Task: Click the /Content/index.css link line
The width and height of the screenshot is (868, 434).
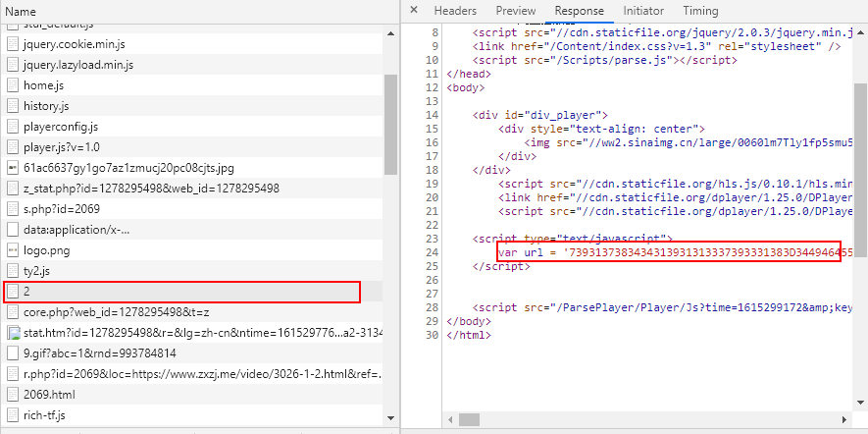Action: tap(656, 46)
